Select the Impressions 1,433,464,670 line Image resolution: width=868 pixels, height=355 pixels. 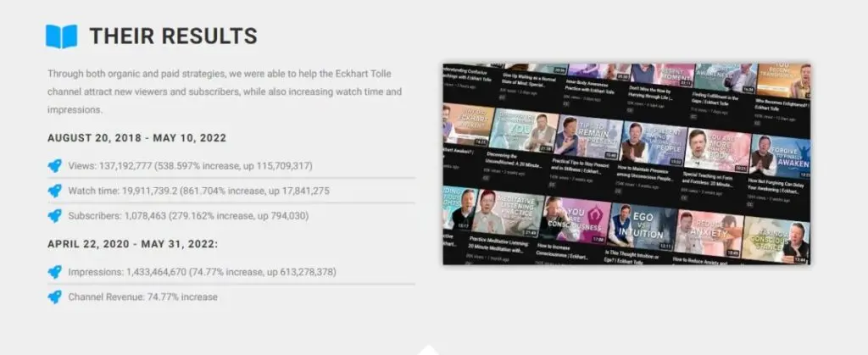click(202, 272)
